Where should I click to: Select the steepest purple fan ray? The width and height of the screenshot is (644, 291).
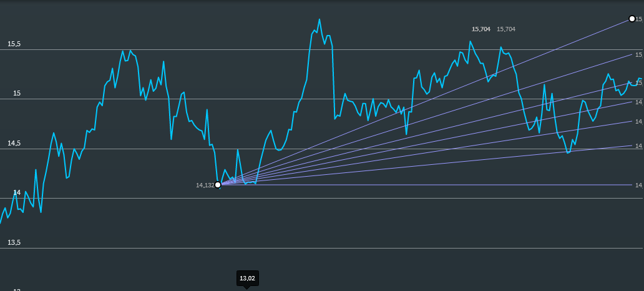coord(437,94)
